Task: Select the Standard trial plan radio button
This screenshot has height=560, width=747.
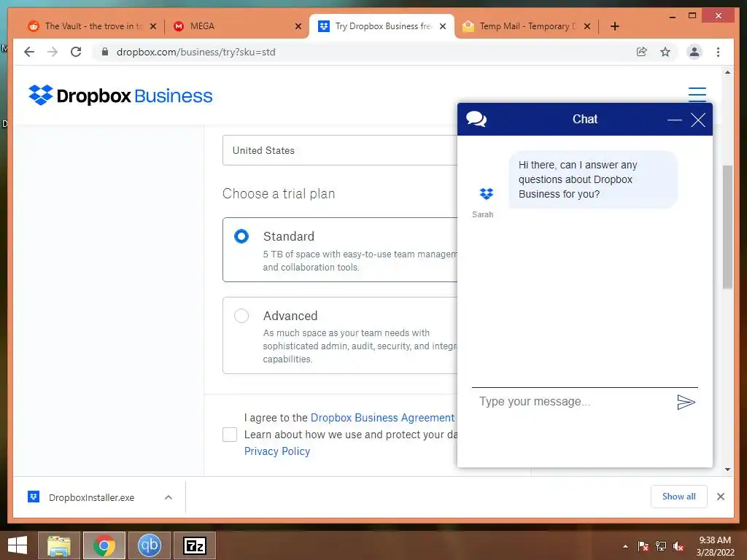Action: pyautogui.click(x=241, y=236)
